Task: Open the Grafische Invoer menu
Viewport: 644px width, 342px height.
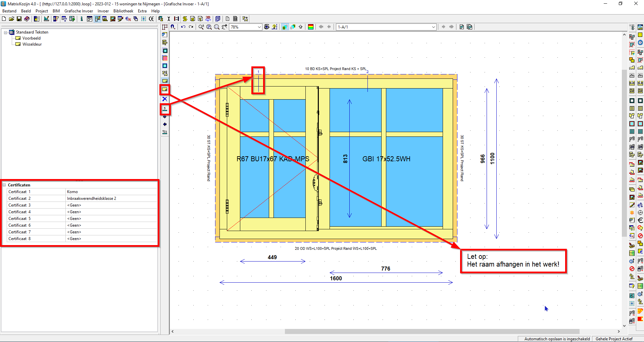Action: click(79, 11)
